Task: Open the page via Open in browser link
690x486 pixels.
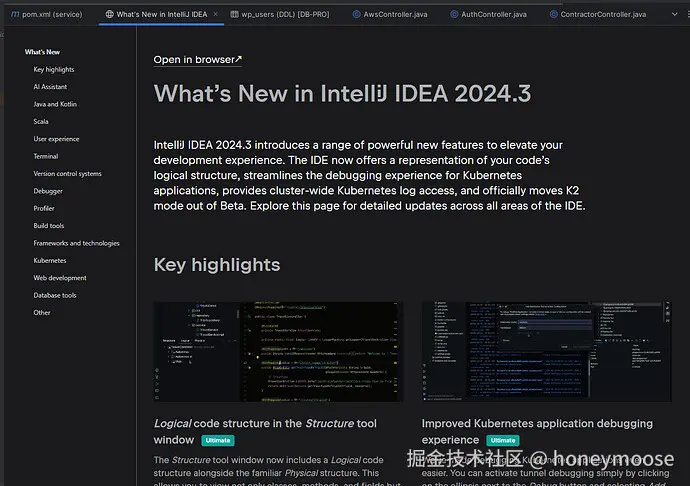Action: pos(198,59)
